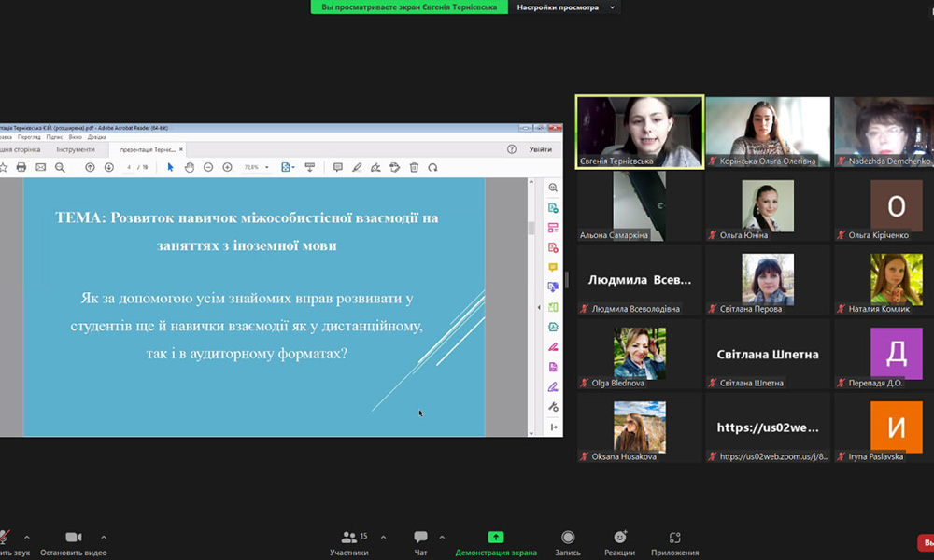This screenshot has height=560, width=934.
Task: Switch to the Інструменти tab
Action: (76, 149)
